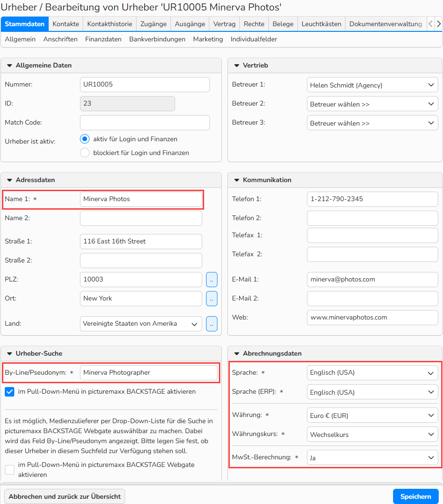Open the Sprache dropdown

pos(372,373)
